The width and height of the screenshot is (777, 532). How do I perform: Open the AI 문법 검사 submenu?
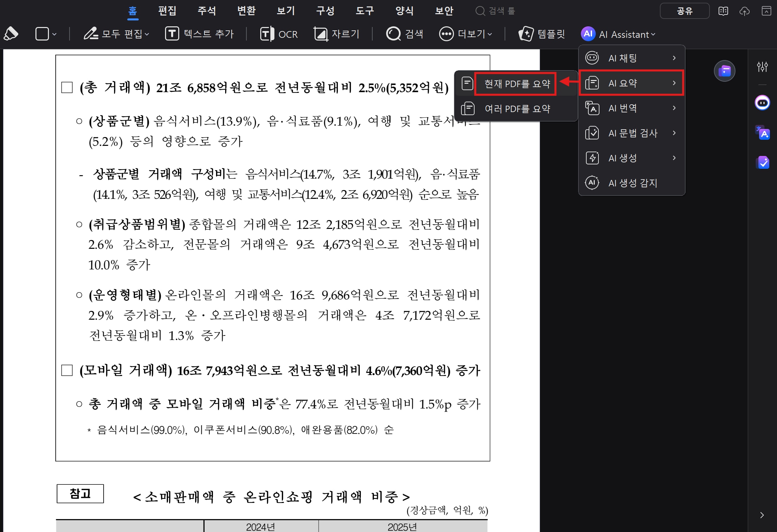point(632,133)
